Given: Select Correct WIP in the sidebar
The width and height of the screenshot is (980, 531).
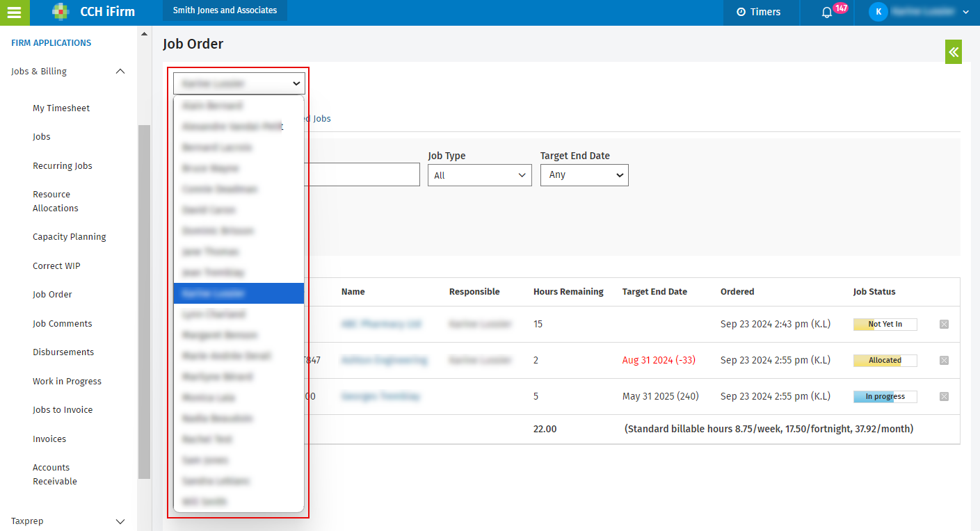Looking at the screenshot, I should tap(56, 266).
